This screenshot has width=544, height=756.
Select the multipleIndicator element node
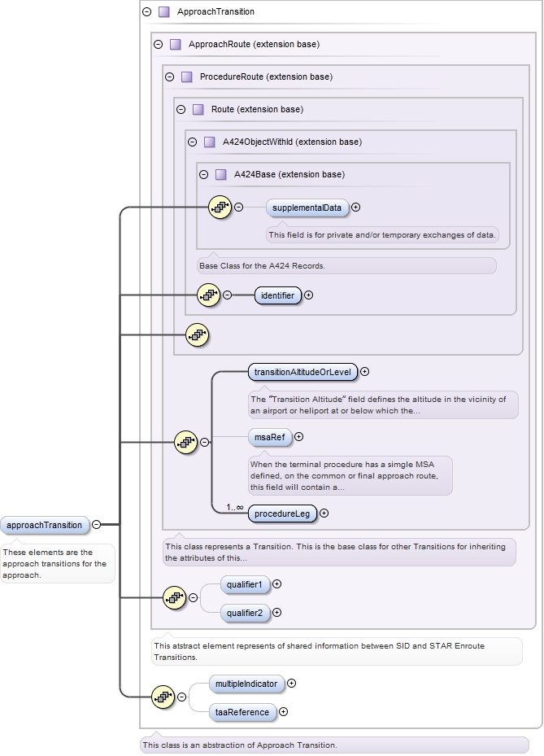pos(246,684)
